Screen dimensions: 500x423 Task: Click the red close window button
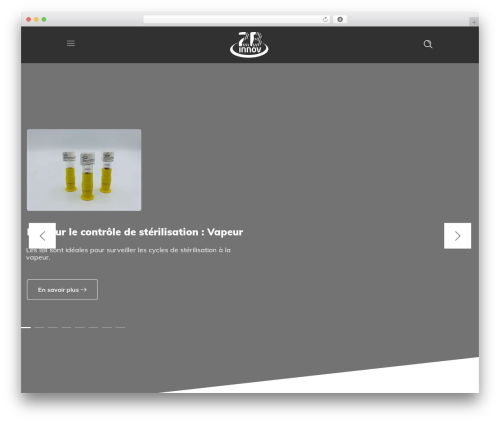coord(29,19)
